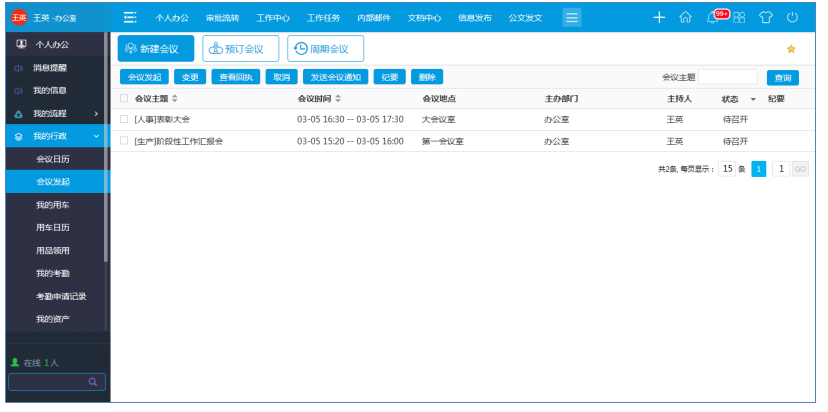Select 会议日历 in the sidebar

[x=53, y=159]
